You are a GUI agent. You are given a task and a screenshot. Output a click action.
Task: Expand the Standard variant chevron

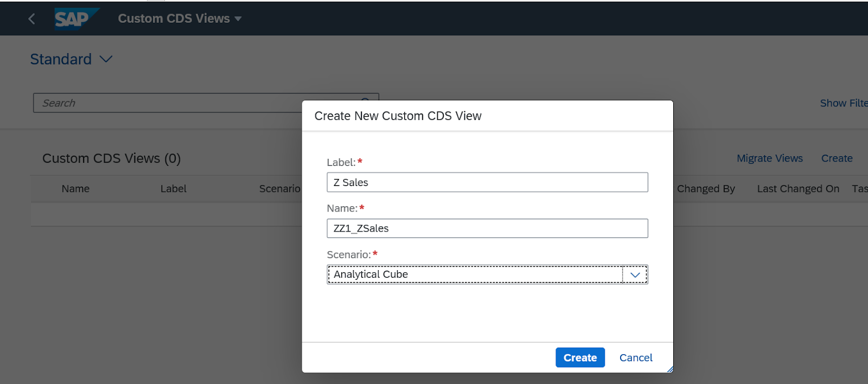[106, 59]
